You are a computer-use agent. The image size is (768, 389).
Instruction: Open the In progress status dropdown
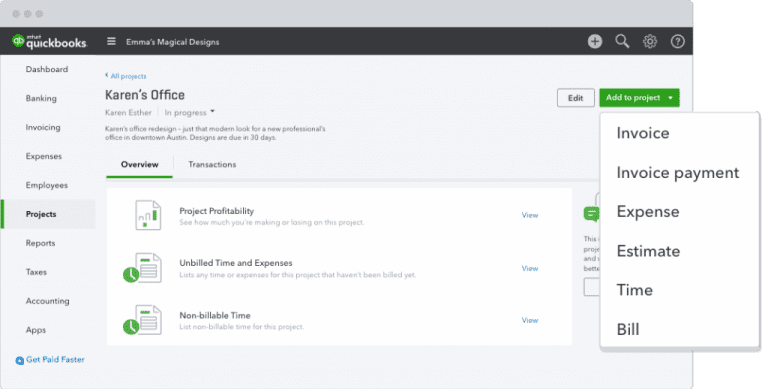point(190,113)
